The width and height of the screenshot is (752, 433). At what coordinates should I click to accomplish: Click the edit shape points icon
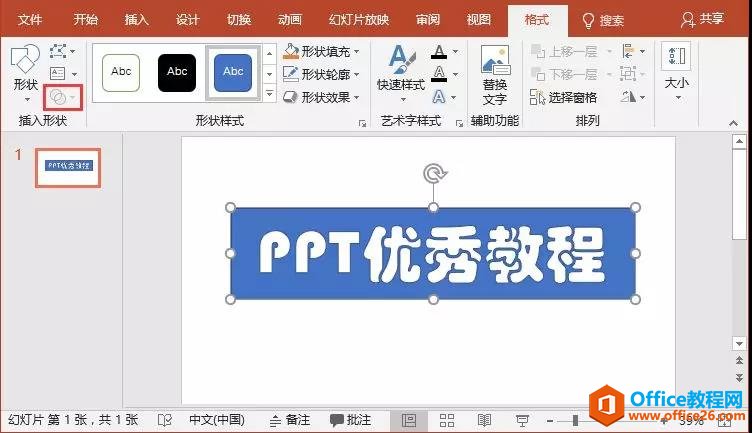tap(58, 50)
